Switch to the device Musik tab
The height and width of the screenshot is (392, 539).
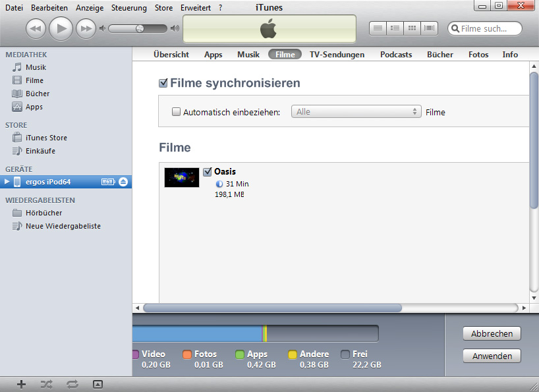pyautogui.click(x=248, y=55)
